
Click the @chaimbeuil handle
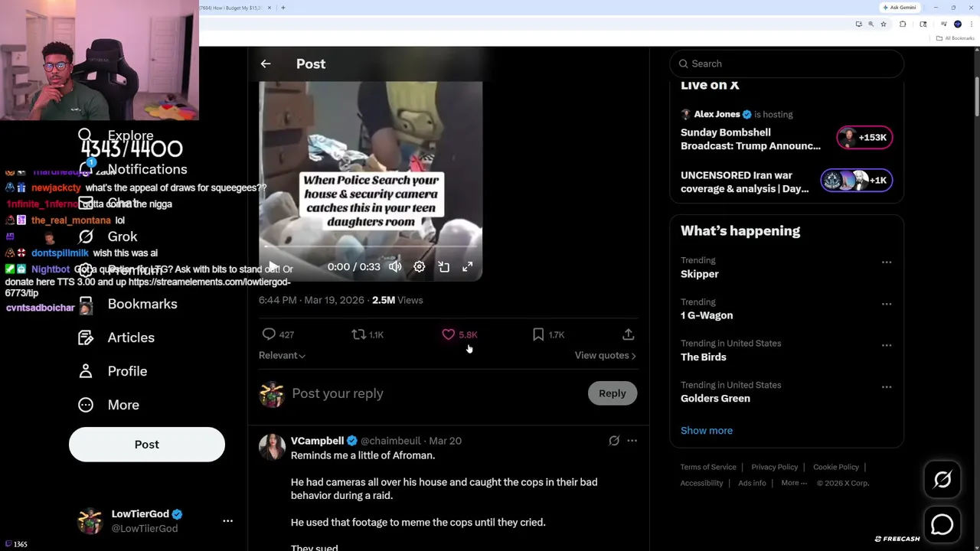tap(390, 441)
